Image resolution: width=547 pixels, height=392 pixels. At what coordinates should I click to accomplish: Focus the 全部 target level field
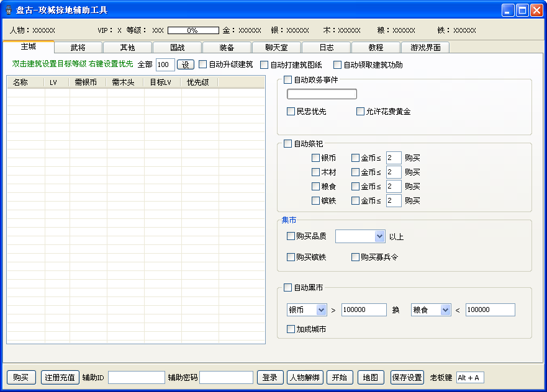pyautogui.click(x=165, y=65)
